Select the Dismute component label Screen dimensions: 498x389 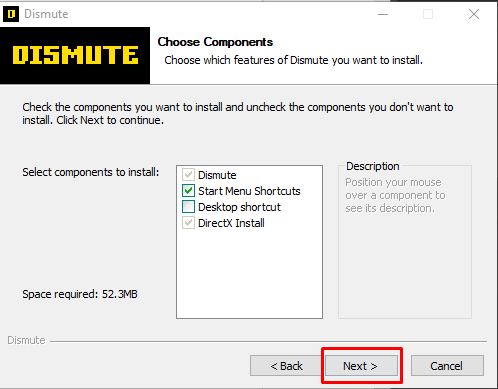pos(217,175)
